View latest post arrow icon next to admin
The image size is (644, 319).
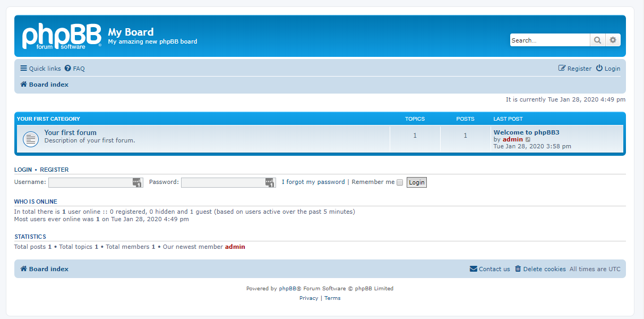[x=528, y=140]
